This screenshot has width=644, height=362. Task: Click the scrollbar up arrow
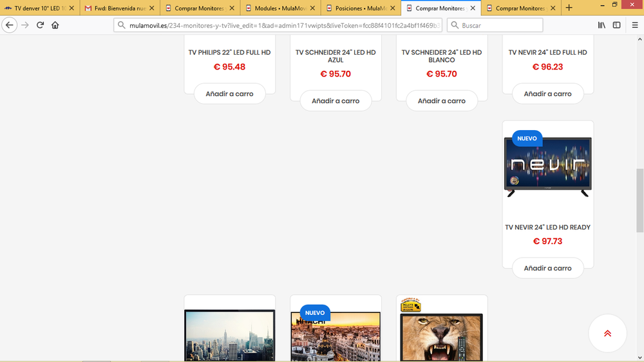tap(639, 39)
